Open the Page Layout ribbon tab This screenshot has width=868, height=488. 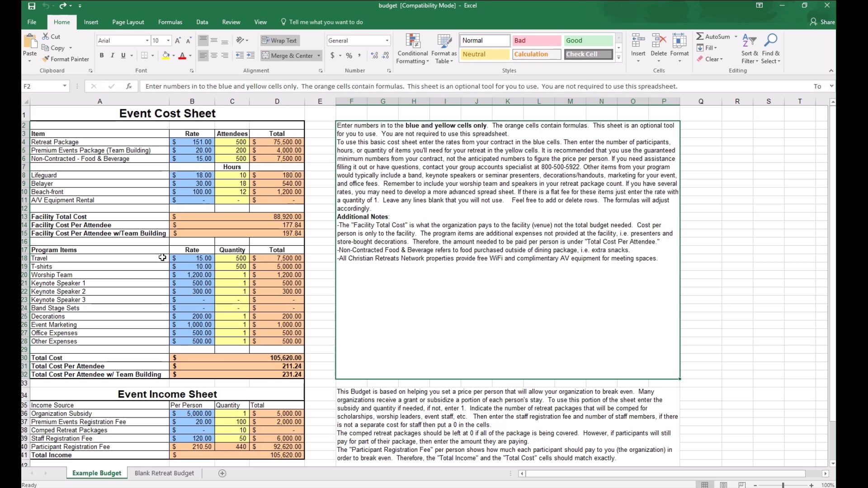pyautogui.click(x=128, y=22)
